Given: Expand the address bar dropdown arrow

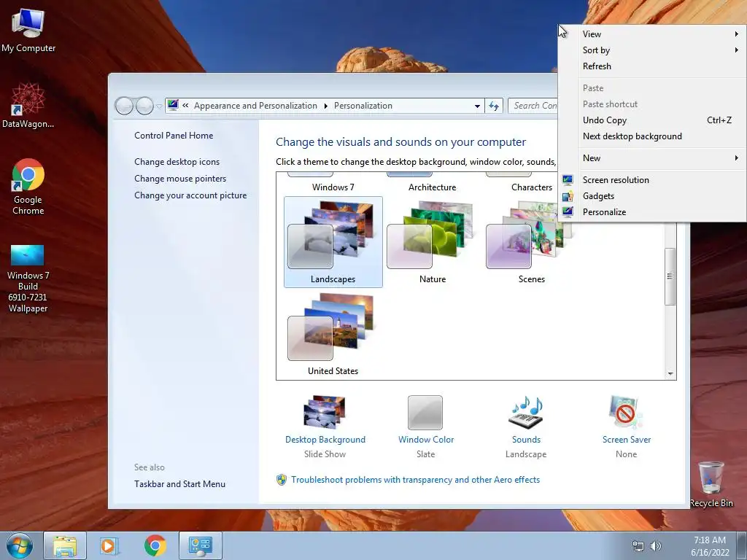Looking at the screenshot, I should 477,106.
